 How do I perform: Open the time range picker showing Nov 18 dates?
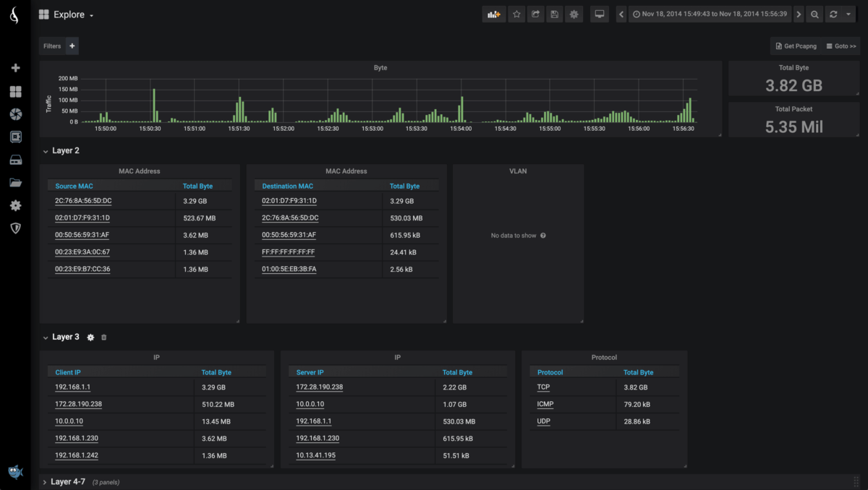(710, 14)
